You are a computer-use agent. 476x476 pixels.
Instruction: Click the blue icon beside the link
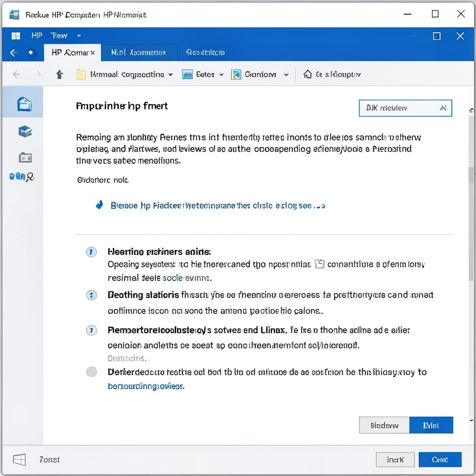pos(99,205)
